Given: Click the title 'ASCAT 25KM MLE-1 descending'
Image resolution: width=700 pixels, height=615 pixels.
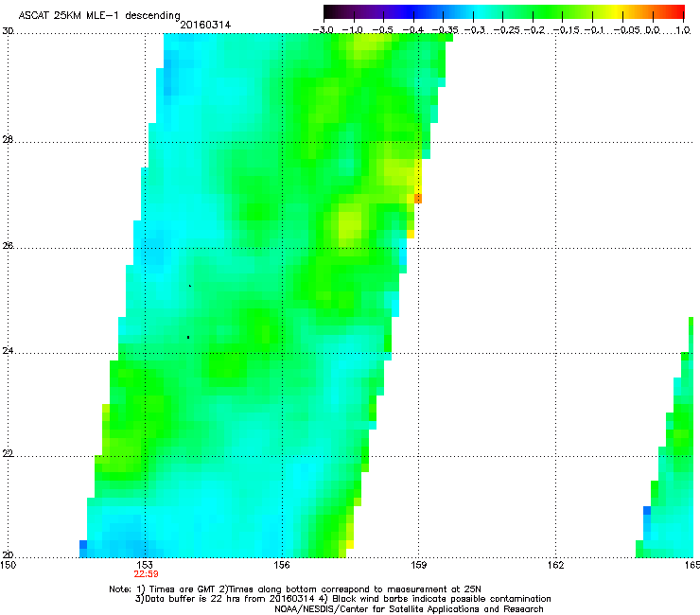Looking at the screenshot, I should (99, 16).
